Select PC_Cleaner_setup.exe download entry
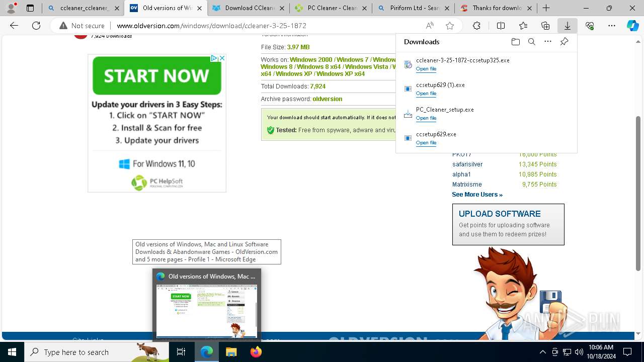This screenshot has height=362, width=644. click(x=486, y=113)
